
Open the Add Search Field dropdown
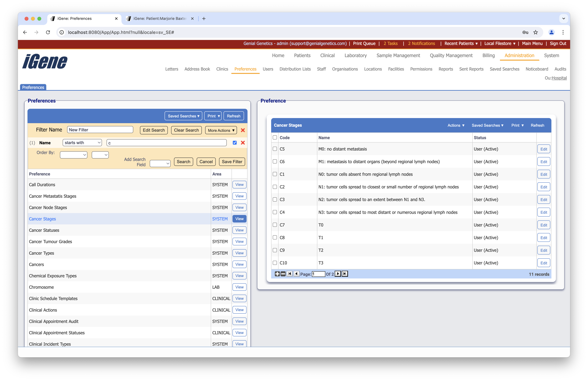pyautogui.click(x=160, y=163)
